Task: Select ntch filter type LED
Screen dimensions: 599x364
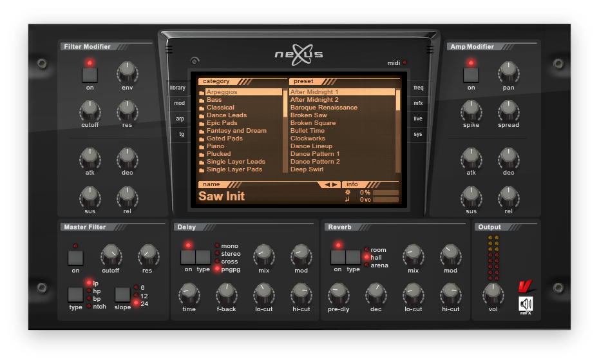Action: [x=89, y=306]
